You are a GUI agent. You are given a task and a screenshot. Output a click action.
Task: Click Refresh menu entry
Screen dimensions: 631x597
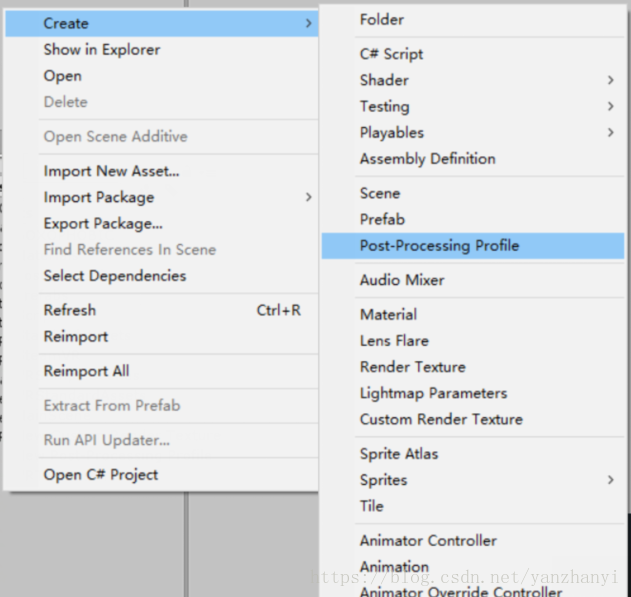point(161,310)
